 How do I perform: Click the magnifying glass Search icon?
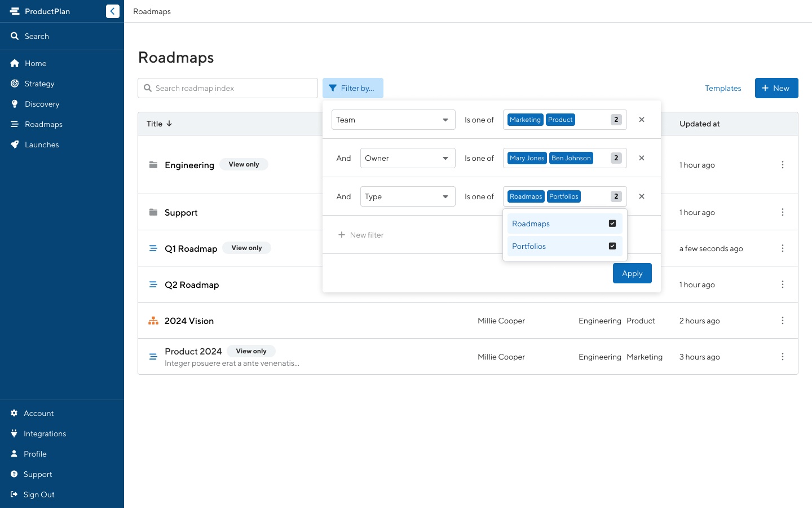point(15,36)
